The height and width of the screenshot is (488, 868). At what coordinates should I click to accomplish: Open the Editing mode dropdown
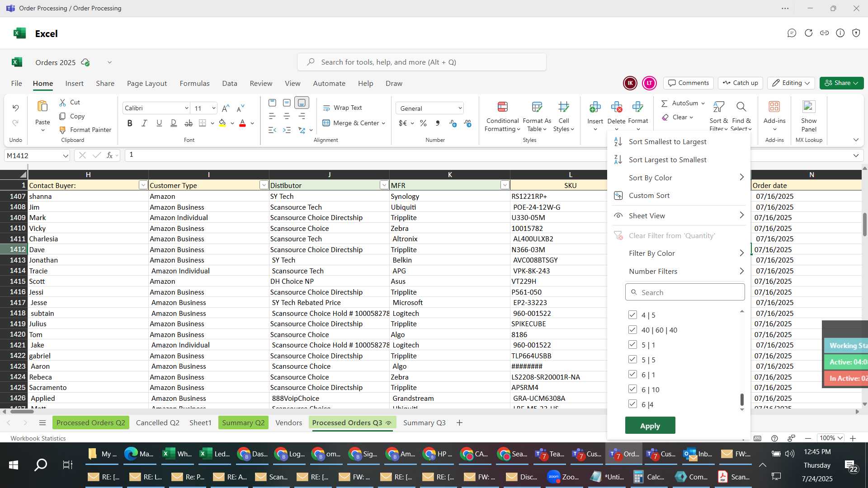(x=791, y=83)
